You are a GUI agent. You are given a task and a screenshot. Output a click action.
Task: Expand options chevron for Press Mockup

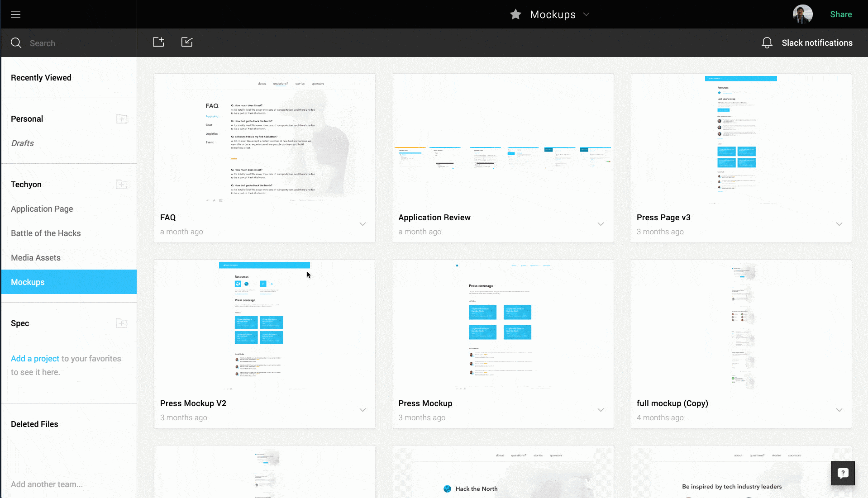click(x=601, y=410)
